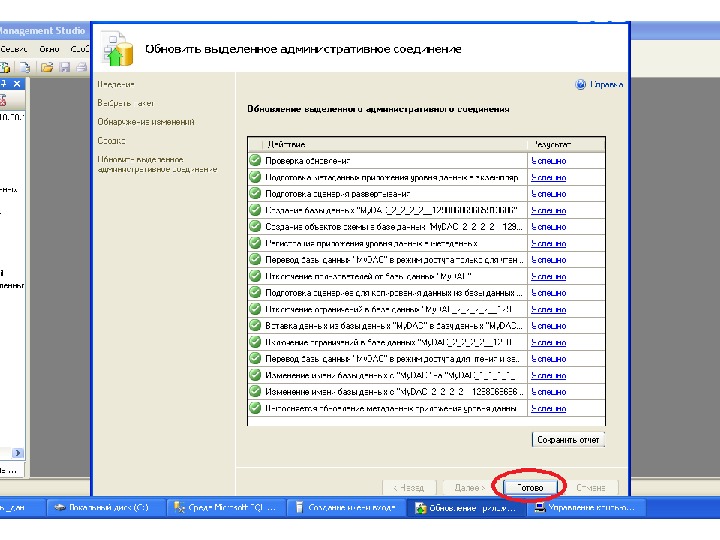Click green check icon of Отключение ограничений row
Screen dimensions: 720x540
point(255,309)
